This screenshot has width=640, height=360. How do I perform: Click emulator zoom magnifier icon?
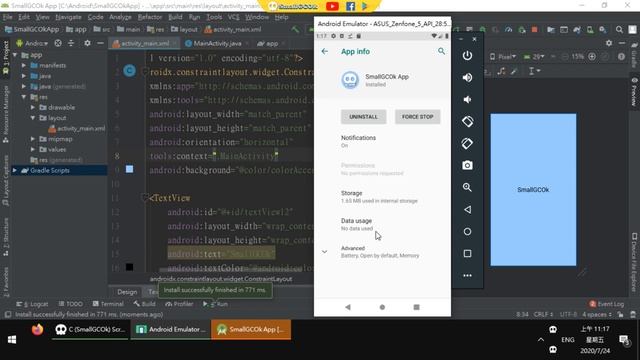tap(467, 187)
